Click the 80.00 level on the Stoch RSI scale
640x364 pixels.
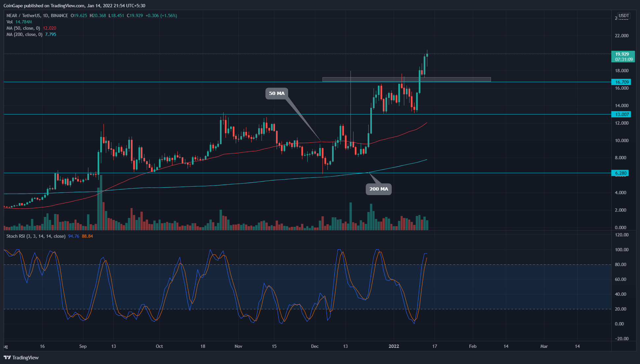tap(620, 264)
